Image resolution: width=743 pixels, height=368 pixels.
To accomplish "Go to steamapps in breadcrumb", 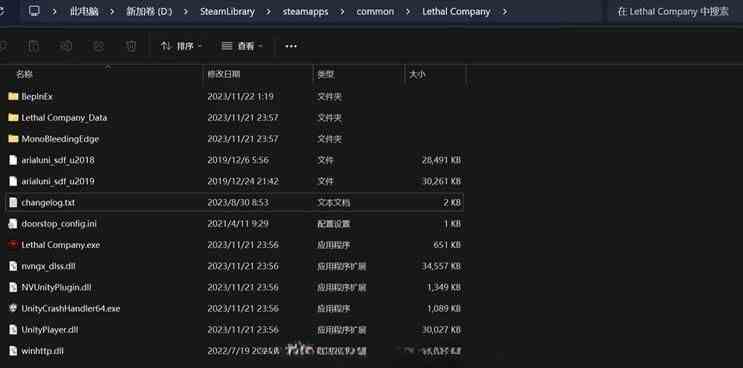I will 306,12.
